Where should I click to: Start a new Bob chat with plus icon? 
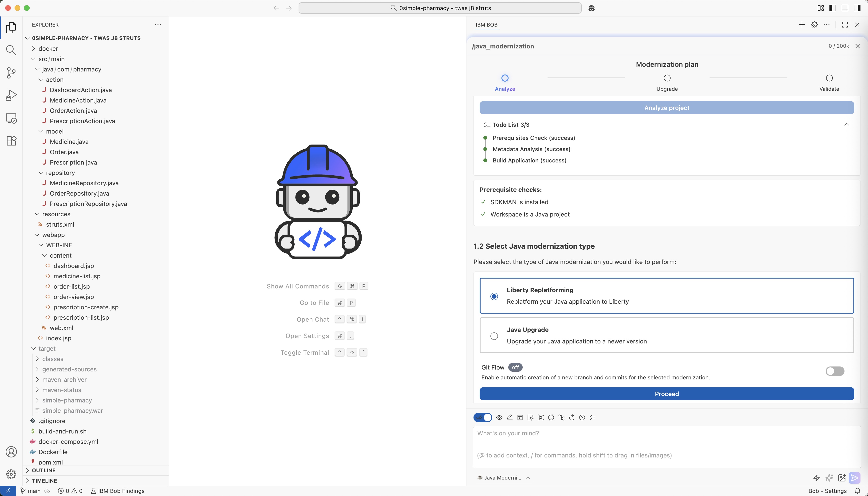pos(801,25)
